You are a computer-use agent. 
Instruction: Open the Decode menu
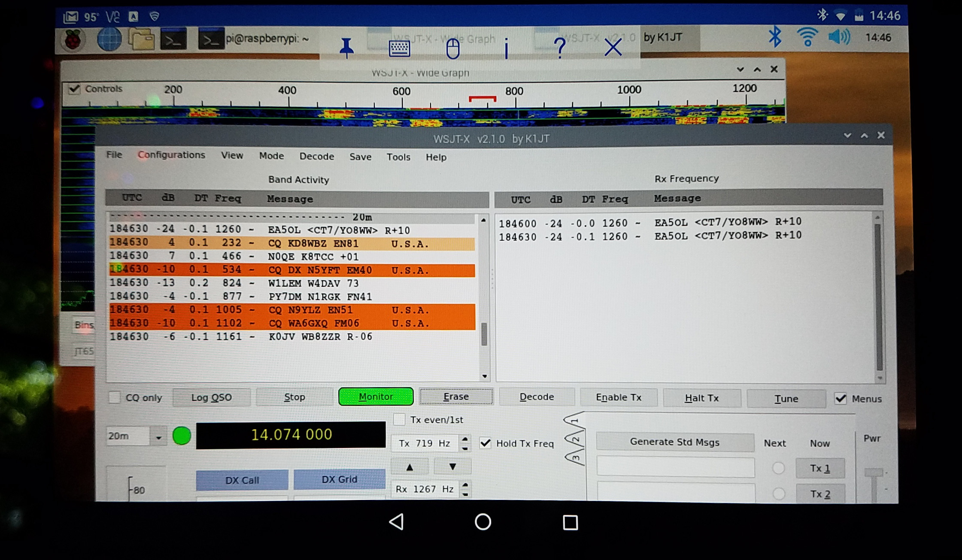pyautogui.click(x=316, y=156)
